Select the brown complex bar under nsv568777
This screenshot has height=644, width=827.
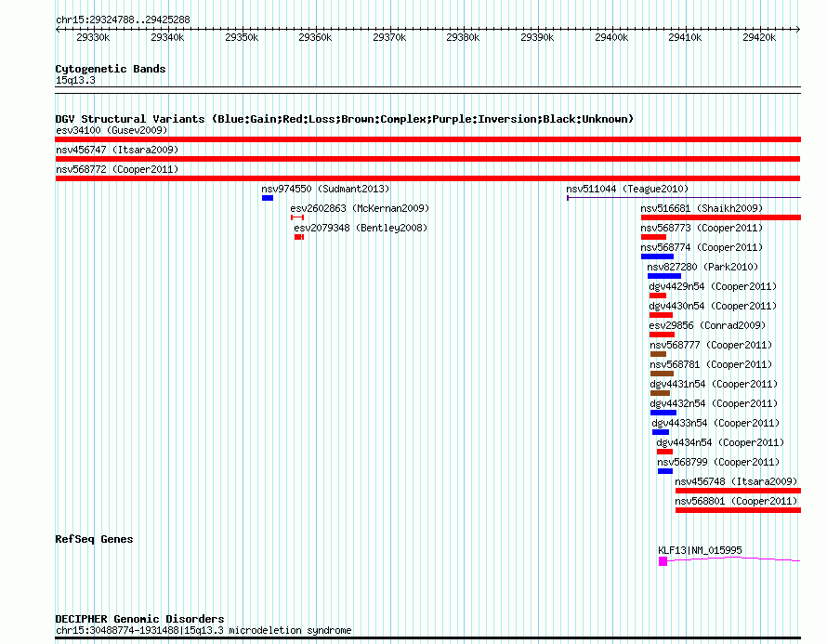[658, 354]
